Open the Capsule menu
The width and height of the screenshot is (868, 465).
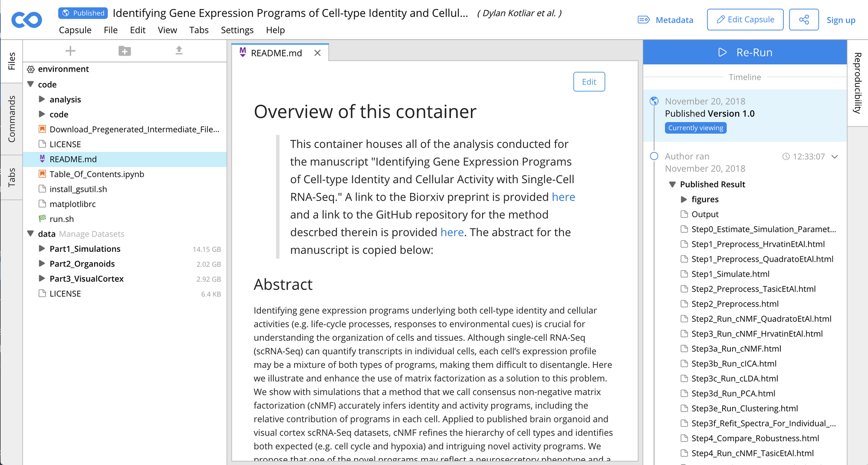click(75, 30)
